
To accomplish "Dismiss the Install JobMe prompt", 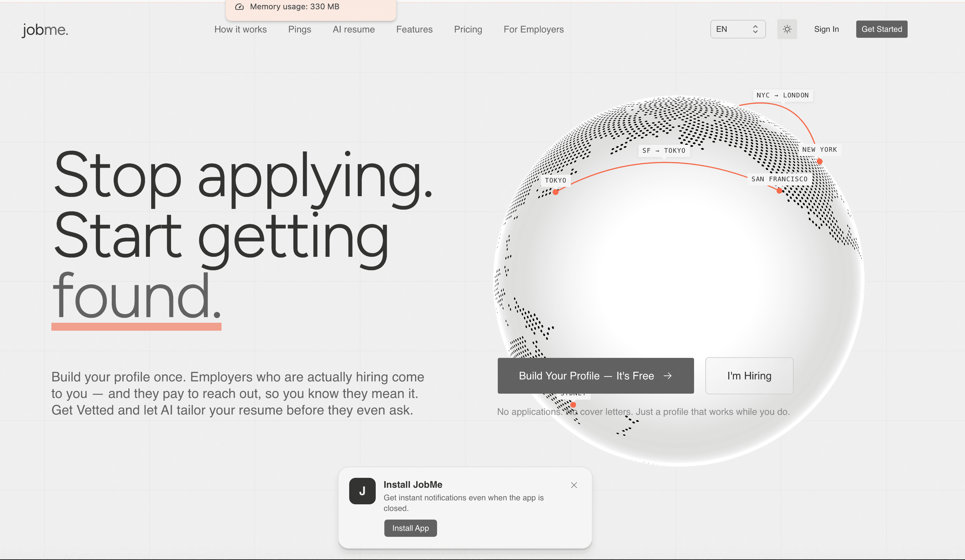I will (574, 485).
